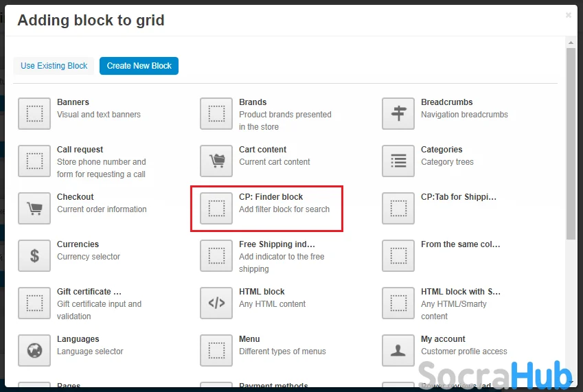
Task: Open the Breadcrumbs block title
Action: [x=447, y=102]
